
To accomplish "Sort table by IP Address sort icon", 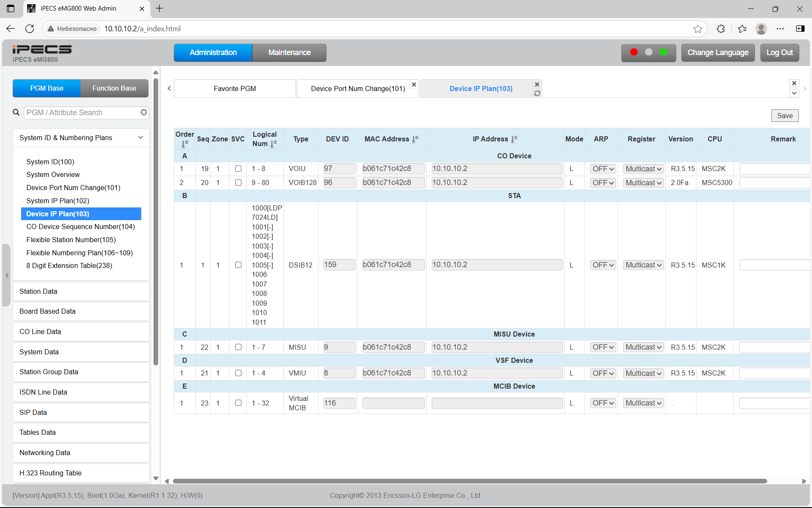I will (514, 139).
